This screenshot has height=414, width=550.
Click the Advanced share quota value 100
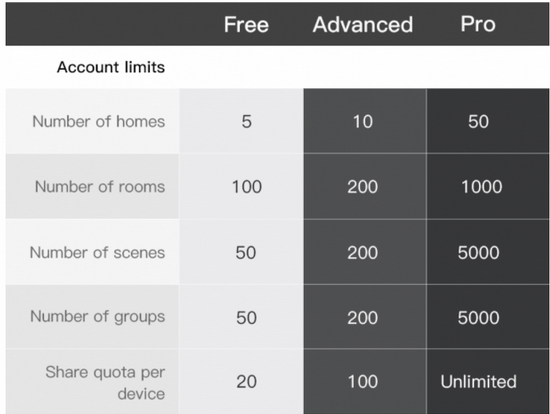(x=363, y=381)
